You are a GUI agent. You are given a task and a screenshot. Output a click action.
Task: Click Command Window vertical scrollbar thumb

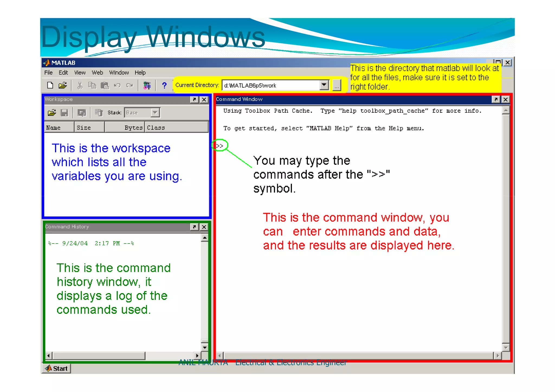pyautogui.click(x=506, y=228)
